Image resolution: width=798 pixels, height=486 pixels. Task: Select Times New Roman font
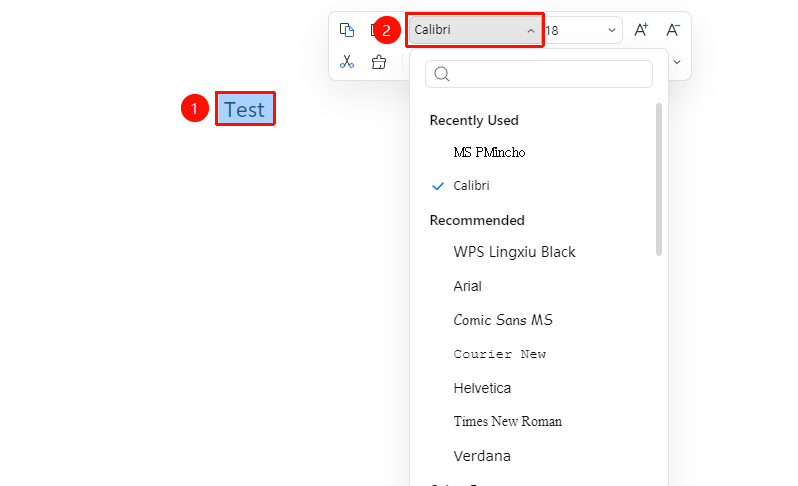(x=507, y=421)
